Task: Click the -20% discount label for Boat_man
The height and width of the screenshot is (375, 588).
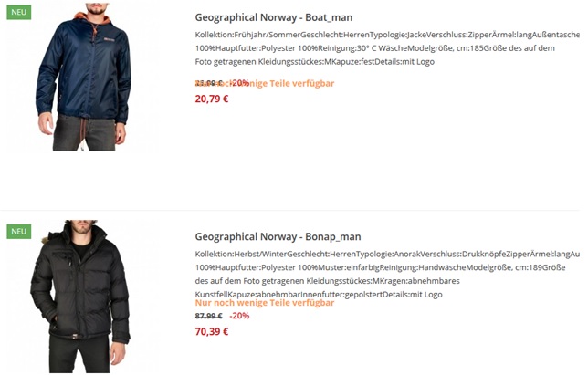Action: (241, 83)
